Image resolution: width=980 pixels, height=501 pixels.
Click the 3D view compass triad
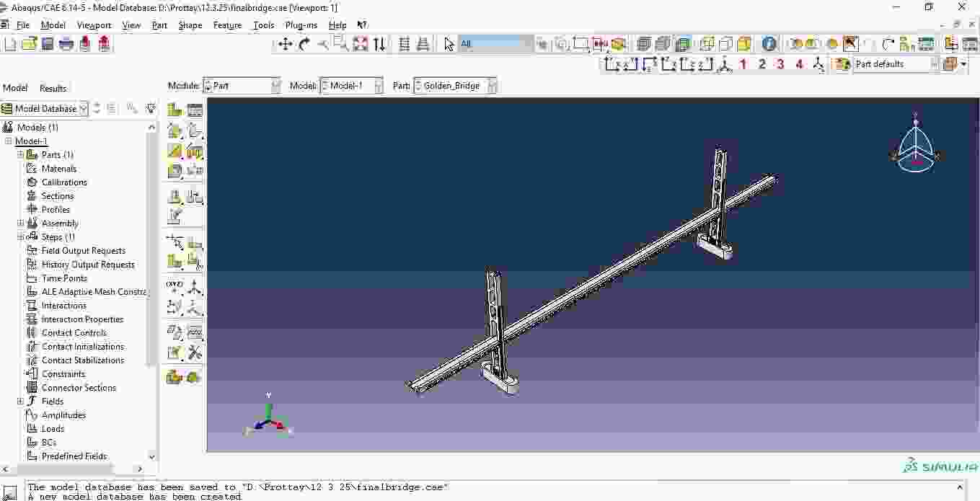[x=915, y=144]
